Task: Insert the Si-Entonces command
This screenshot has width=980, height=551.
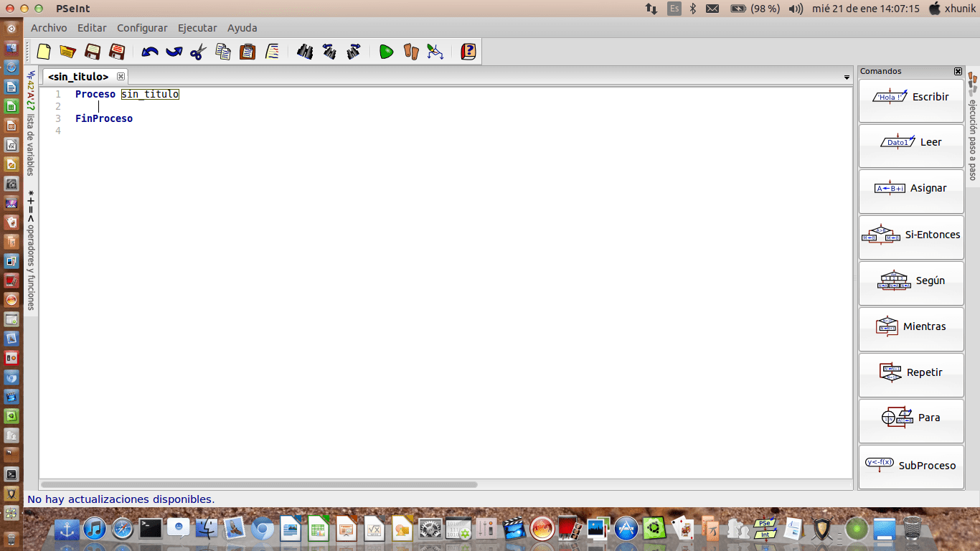Action: [911, 237]
